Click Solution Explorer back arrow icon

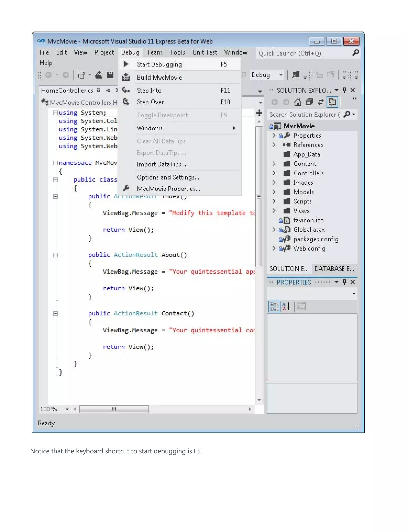point(274,102)
